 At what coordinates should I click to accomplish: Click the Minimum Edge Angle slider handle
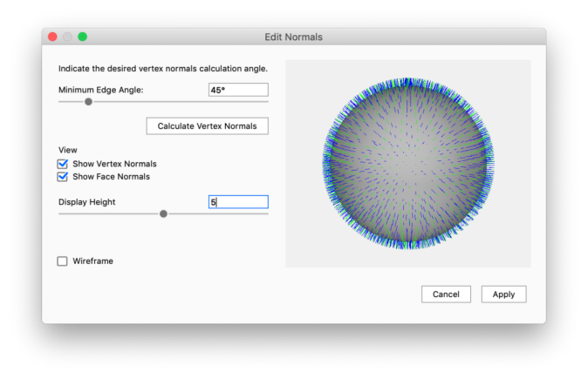tap(88, 102)
